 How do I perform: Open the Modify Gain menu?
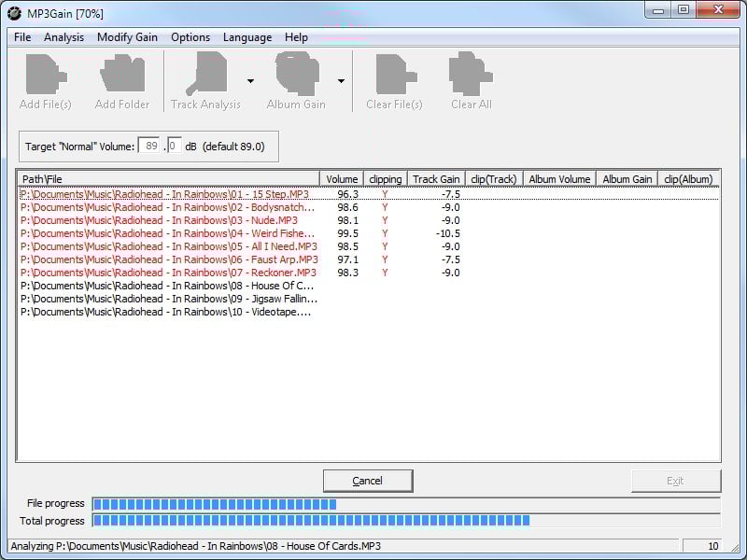pyautogui.click(x=127, y=37)
